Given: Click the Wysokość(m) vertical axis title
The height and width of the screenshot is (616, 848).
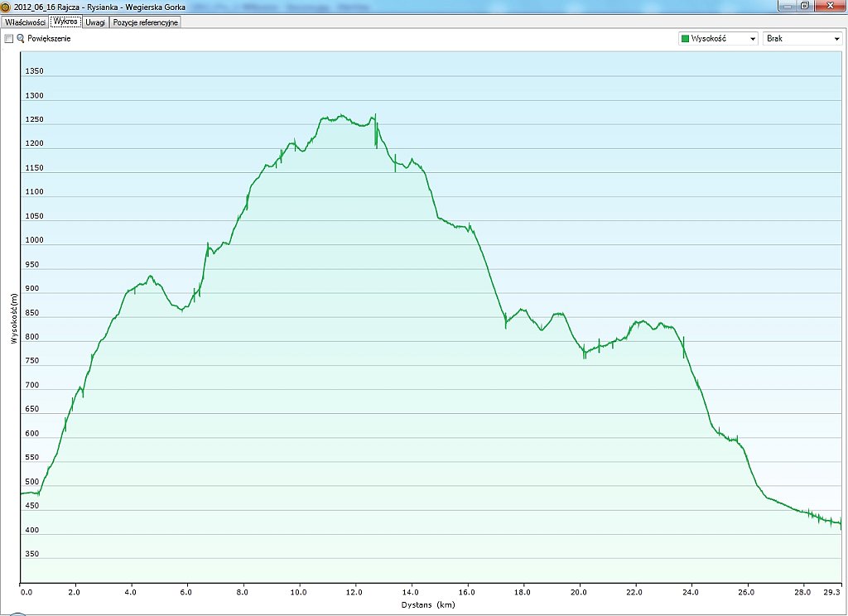Looking at the screenshot, I should (14, 318).
